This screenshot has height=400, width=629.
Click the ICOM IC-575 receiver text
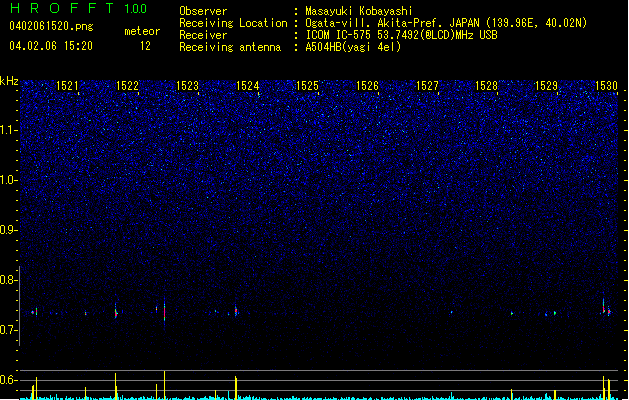click(402, 35)
